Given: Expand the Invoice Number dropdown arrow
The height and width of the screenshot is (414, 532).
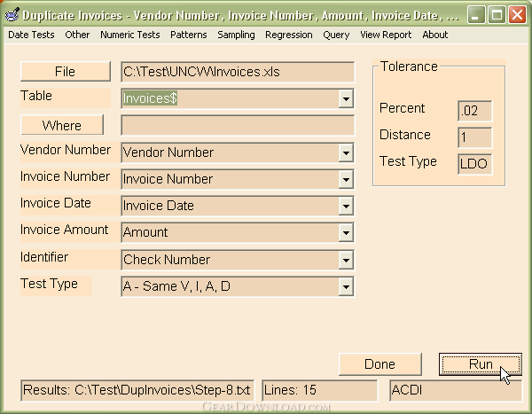Looking at the screenshot, I should click(x=346, y=179).
